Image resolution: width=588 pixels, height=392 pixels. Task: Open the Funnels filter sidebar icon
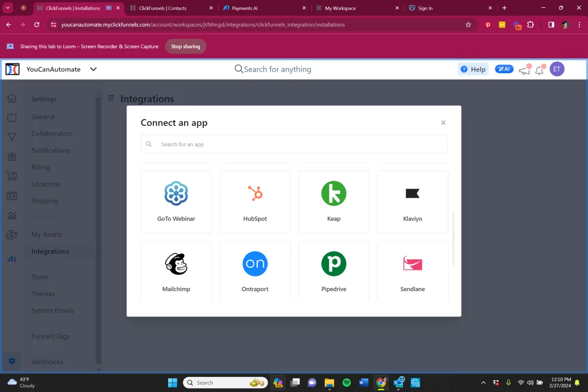[12, 137]
